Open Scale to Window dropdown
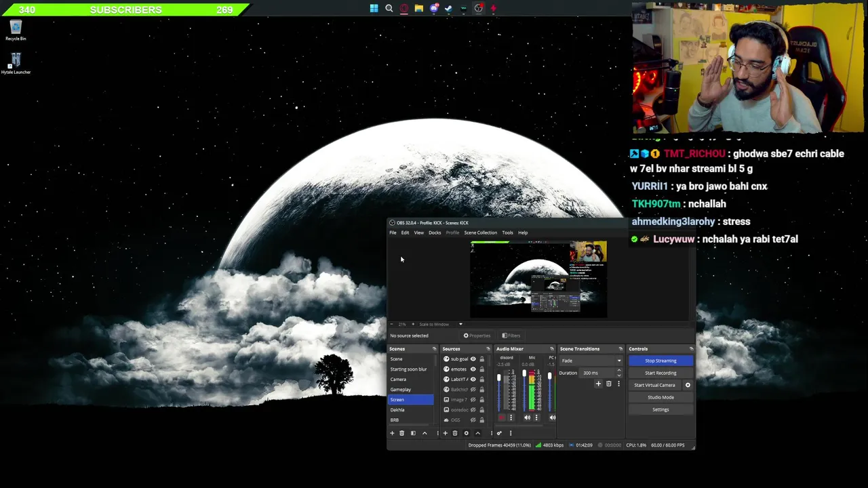Viewport: 868px width, 488px height. click(440, 324)
